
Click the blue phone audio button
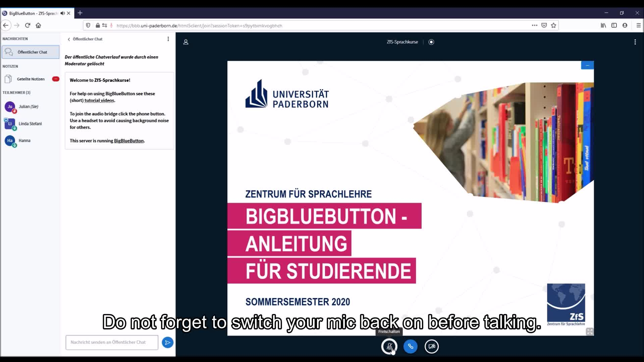(410, 346)
